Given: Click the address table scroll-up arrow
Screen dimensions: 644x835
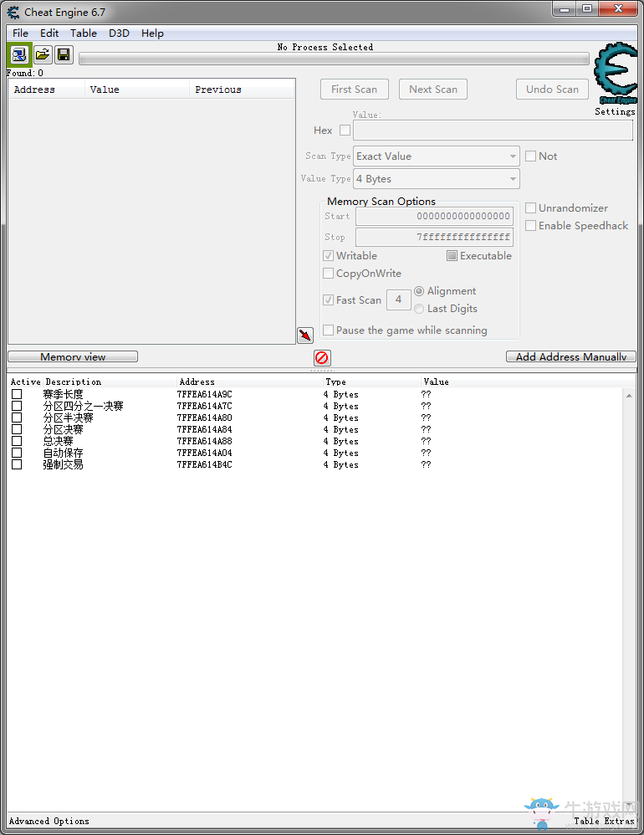Looking at the screenshot, I should (x=629, y=396).
